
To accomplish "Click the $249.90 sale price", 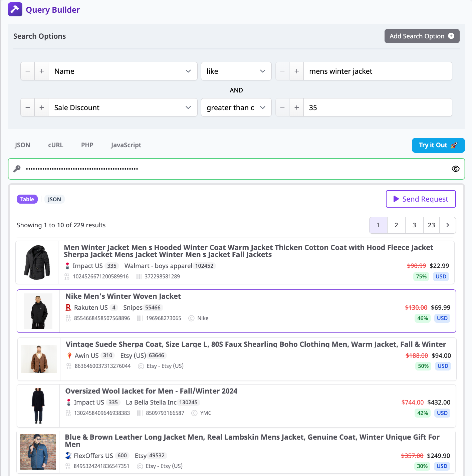I will [x=439, y=456].
